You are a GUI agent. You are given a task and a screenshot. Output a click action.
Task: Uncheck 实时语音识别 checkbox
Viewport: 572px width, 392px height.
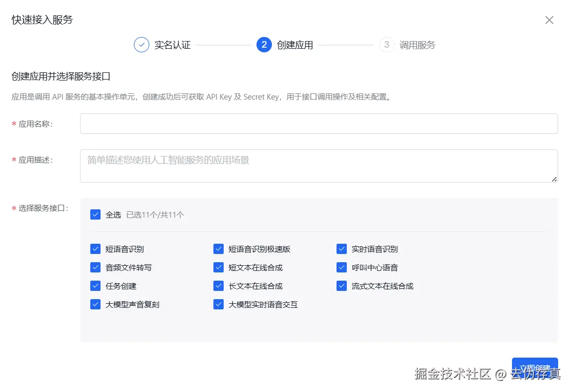click(342, 249)
